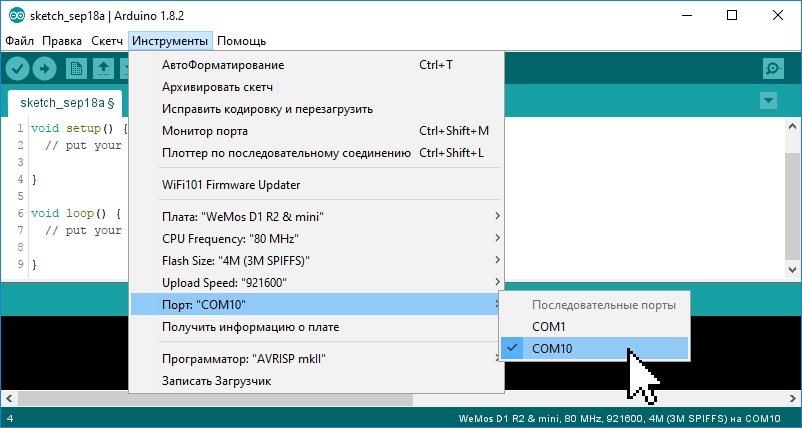Open the Файл menu
Screen dimensions: 802x428
pyautogui.click(x=19, y=41)
